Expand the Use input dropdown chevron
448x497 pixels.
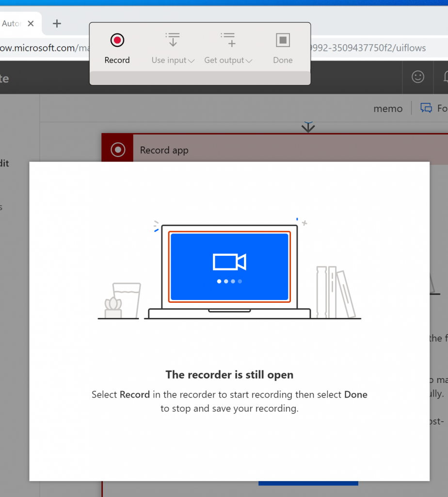tap(191, 61)
